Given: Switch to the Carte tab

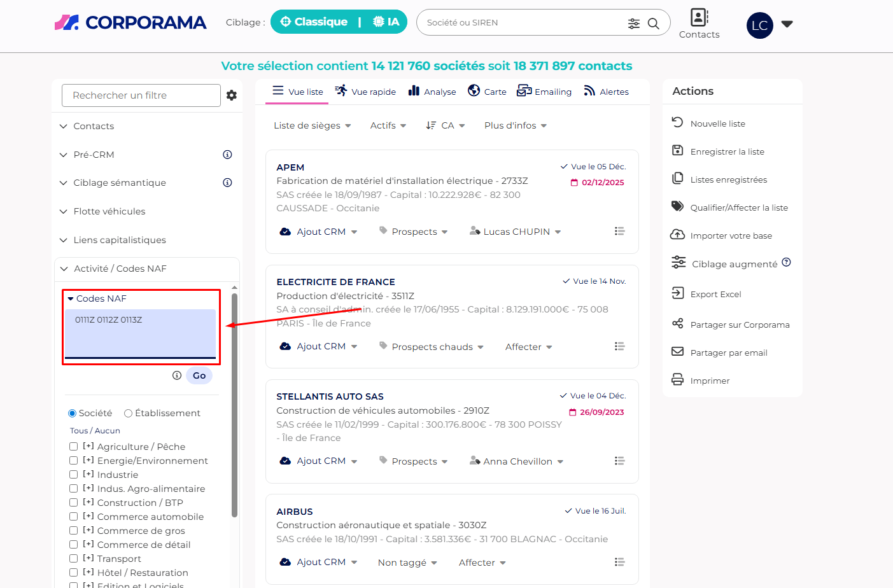Looking at the screenshot, I should click(487, 92).
